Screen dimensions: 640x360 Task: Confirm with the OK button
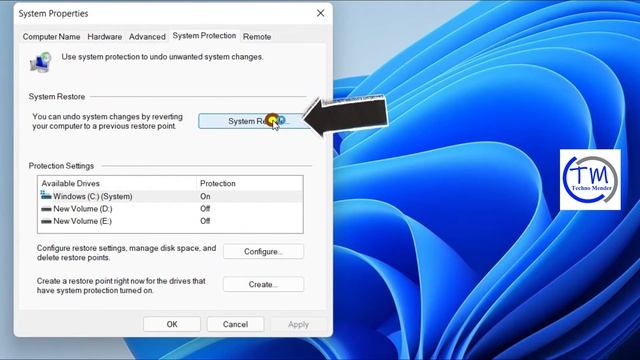click(172, 324)
